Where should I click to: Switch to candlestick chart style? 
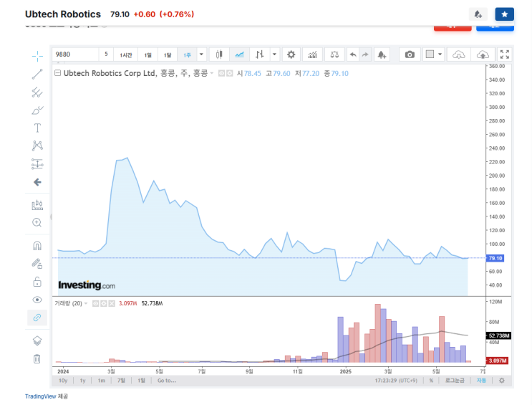[219, 54]
